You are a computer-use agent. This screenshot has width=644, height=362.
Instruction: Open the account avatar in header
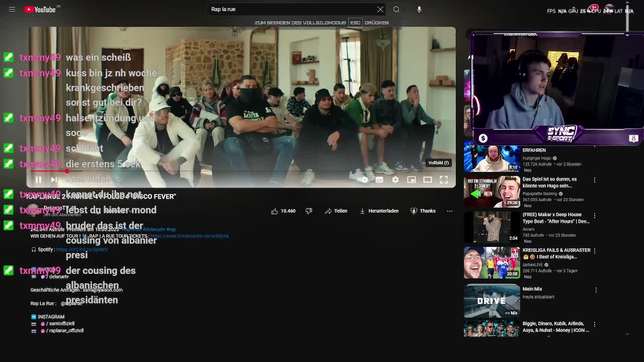point(610,10)
